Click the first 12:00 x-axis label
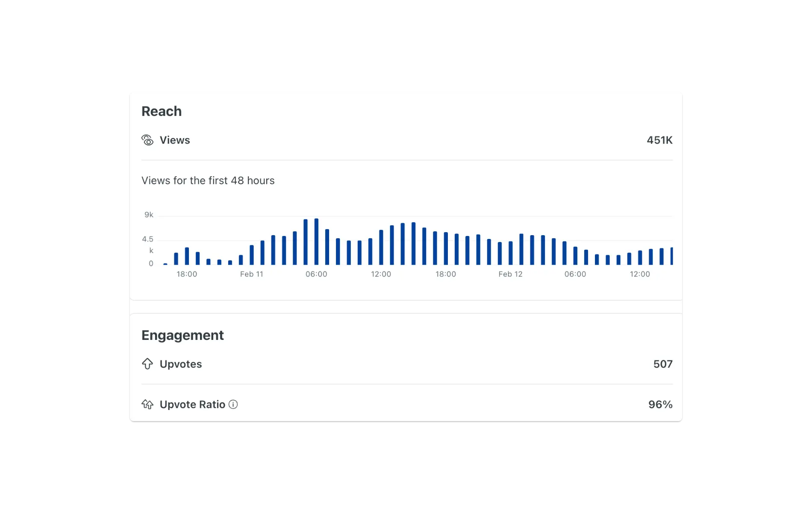The image size is (812, 513). [381, 274]
